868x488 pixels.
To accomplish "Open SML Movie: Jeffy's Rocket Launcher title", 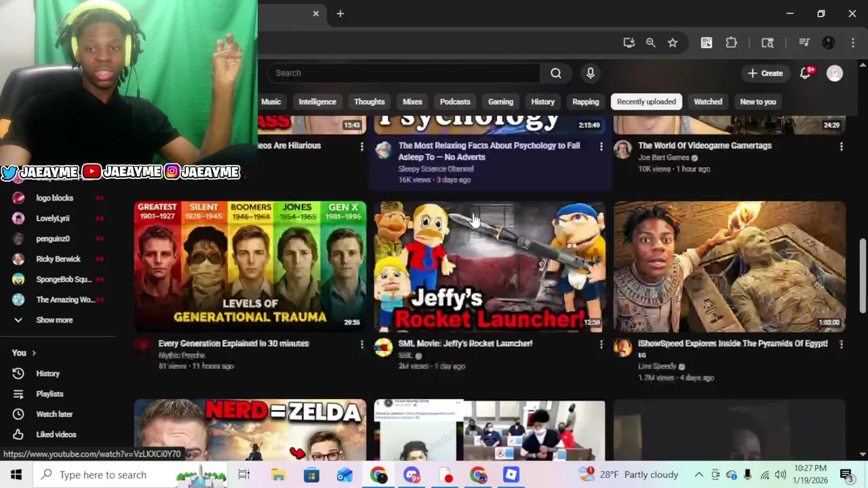I will [x=465, y=344].
